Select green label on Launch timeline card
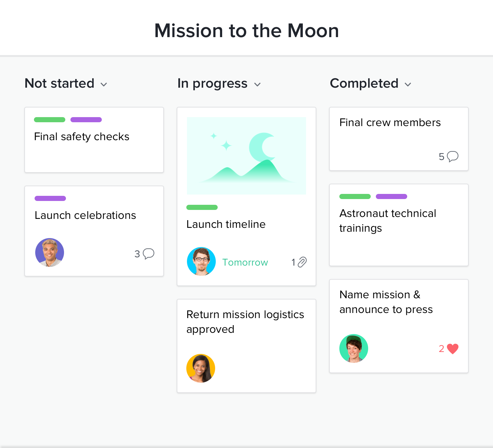The height and width of the screenshot is (448, 493). point(202,207)
